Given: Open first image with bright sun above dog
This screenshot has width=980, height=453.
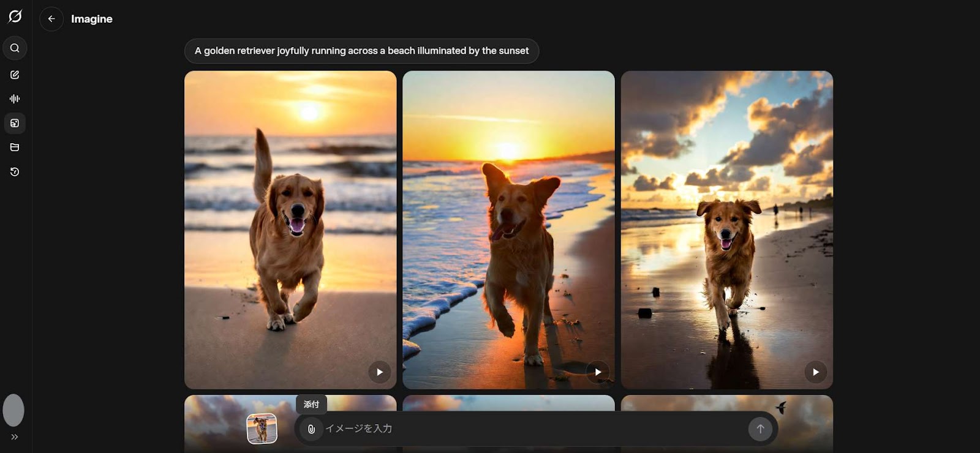Looking at the screenshot, I should click(290, 230).
